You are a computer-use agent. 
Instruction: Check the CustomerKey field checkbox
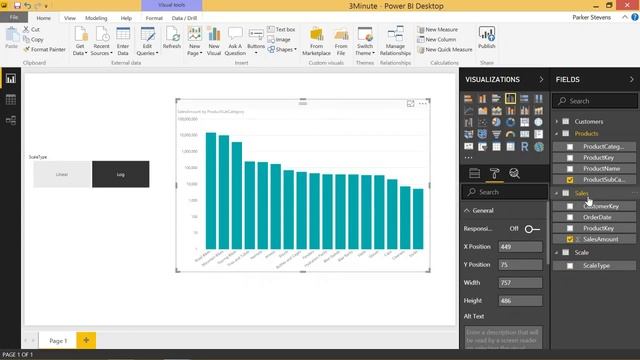pyautogui.click(x=570, y=206)
